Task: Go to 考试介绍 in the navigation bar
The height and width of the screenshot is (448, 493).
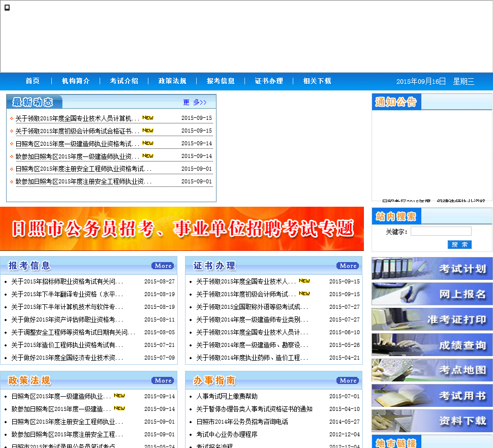Action: click(124, 81)
